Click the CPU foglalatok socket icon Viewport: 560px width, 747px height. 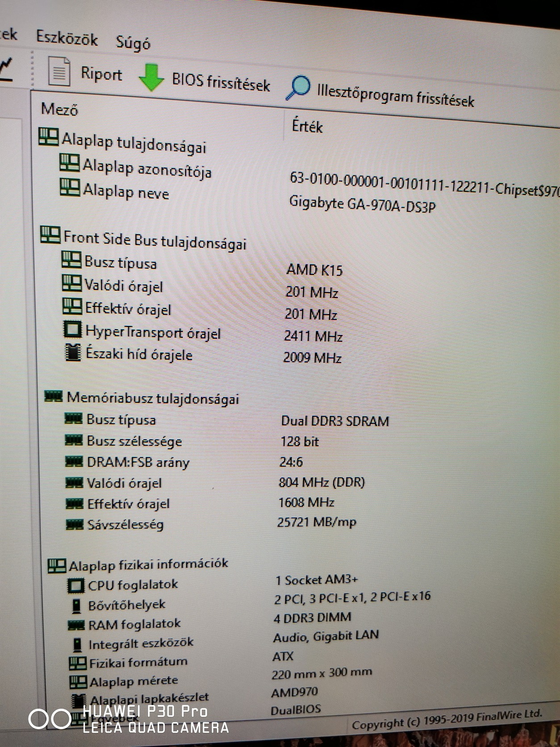point(76,586)
